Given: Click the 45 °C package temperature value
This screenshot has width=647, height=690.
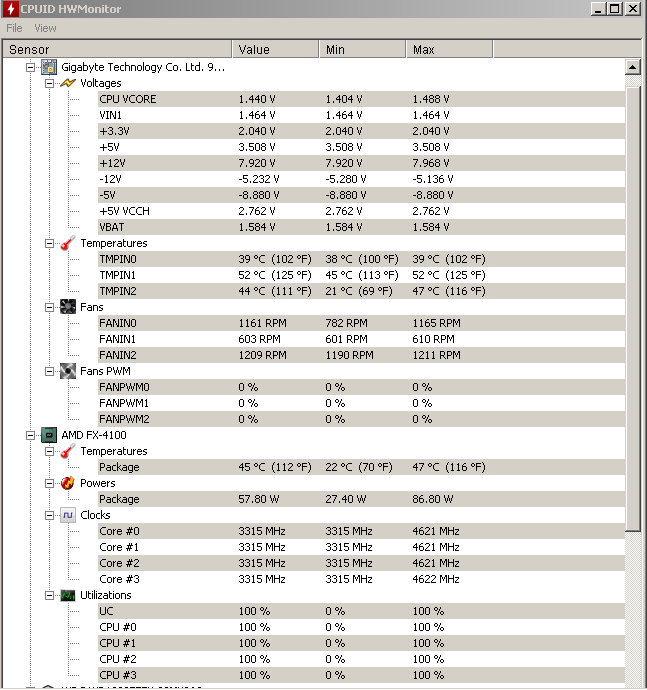Looking at the screenshot, I should point(275,467).
